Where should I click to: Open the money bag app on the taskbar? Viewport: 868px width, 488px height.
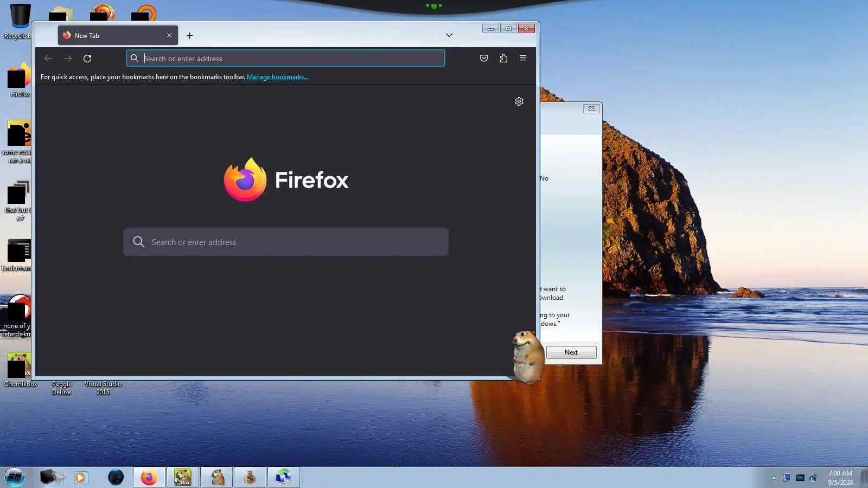point(250,477)
